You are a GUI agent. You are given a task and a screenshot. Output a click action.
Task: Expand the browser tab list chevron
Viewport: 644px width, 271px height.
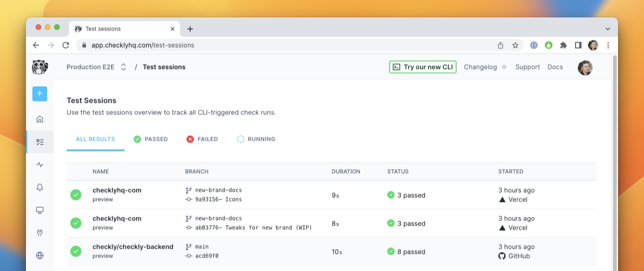[x=607, y=29]
